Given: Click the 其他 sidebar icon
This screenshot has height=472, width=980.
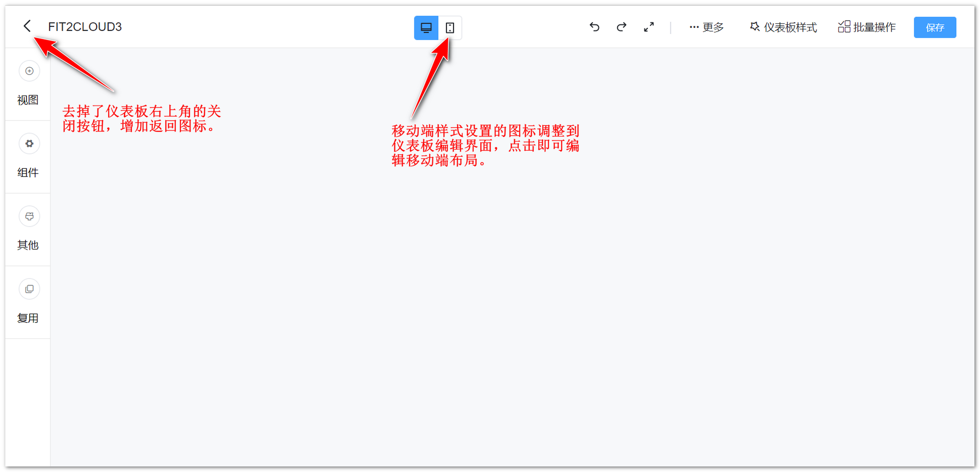Looking at the screenshot, I should (x=29, y=216).
